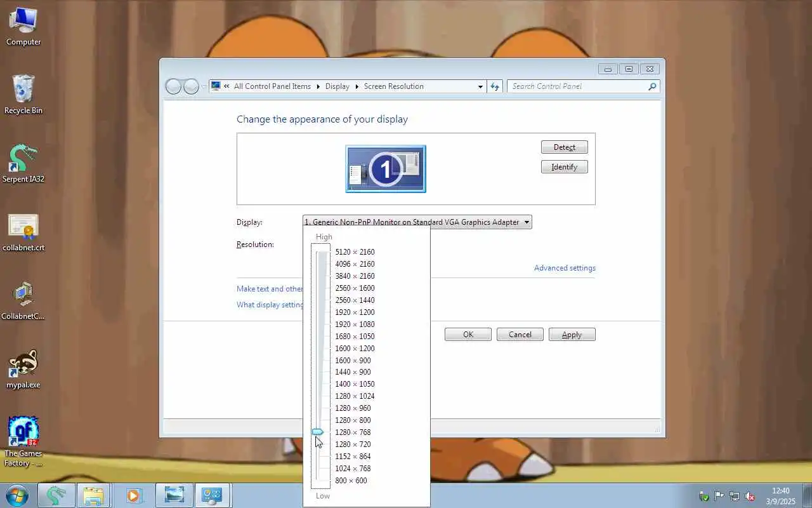Open the collabnet.crt certificate file
Screen dimensions: 812x508
coord(23,232)
